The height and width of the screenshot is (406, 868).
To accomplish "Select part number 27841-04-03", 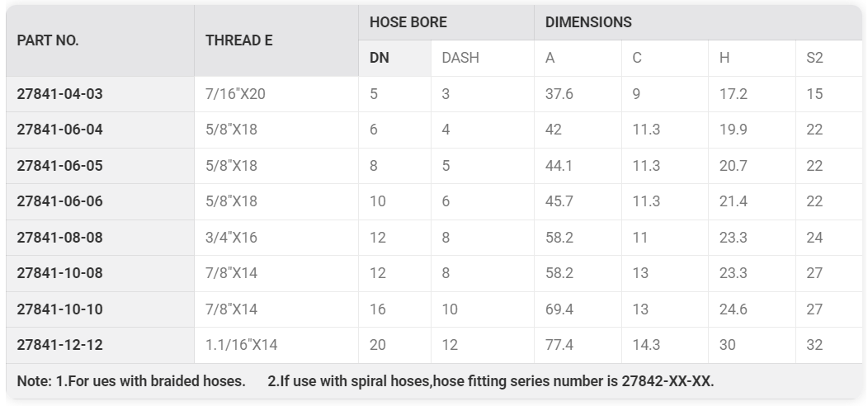I will tap(59, 94).
